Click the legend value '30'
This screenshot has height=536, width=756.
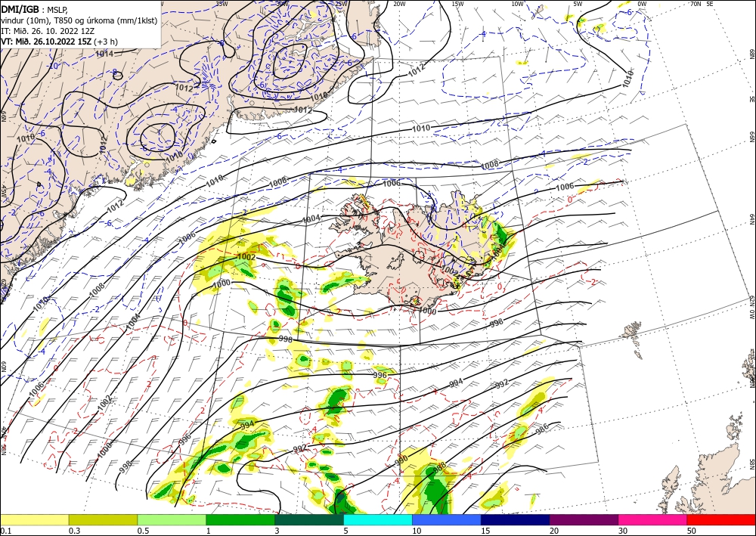[x=622, y=531]
